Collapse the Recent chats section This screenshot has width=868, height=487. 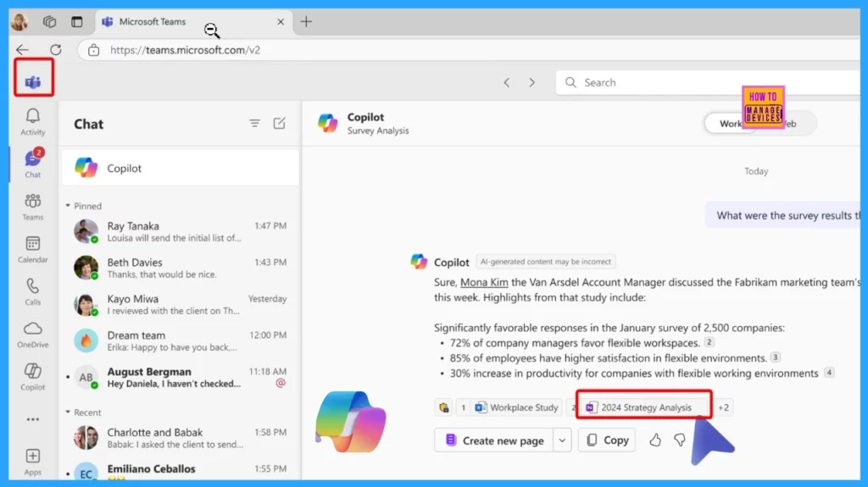click(x=68, y=412)
